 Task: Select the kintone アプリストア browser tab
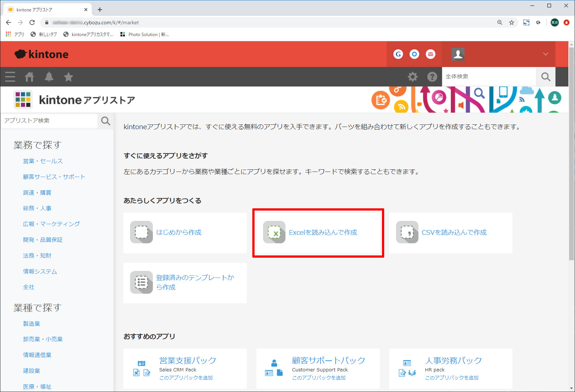(47, 10)
